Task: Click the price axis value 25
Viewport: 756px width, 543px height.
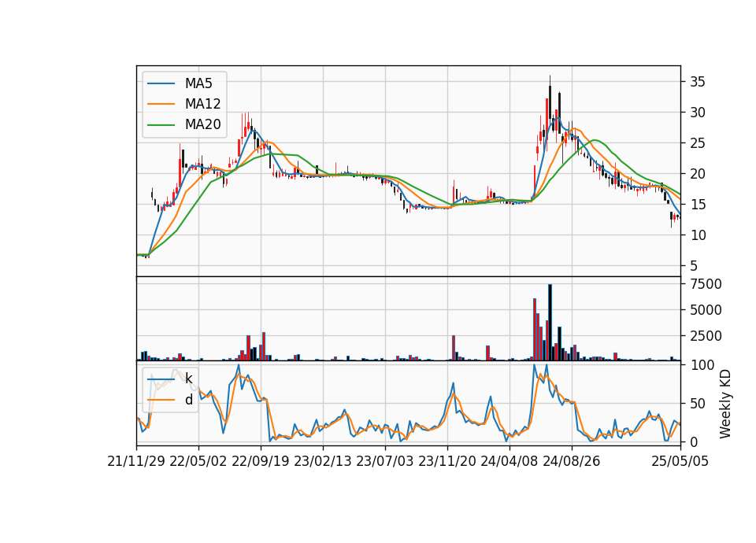Action: (x=698, y=143)
